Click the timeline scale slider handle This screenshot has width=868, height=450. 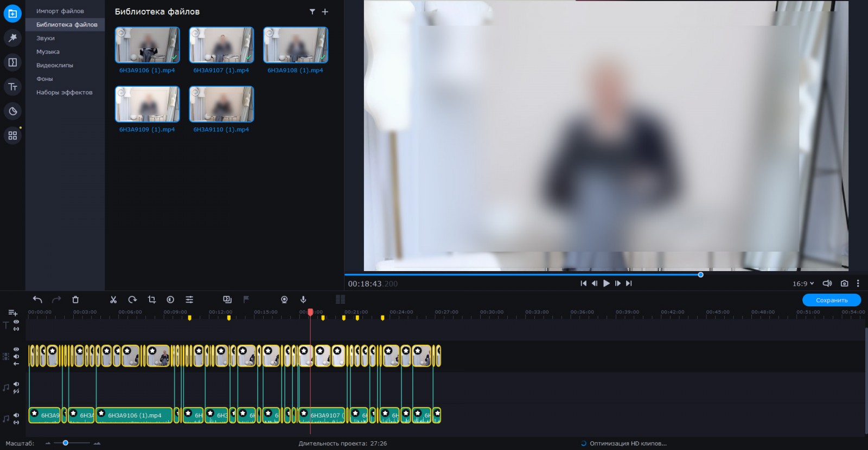[x=65, y=443]
